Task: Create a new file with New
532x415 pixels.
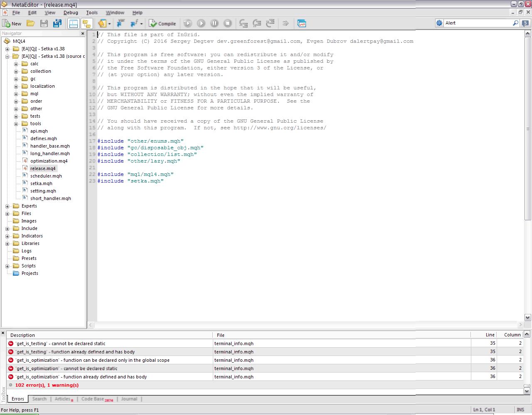Action: (x=12, y=23)
